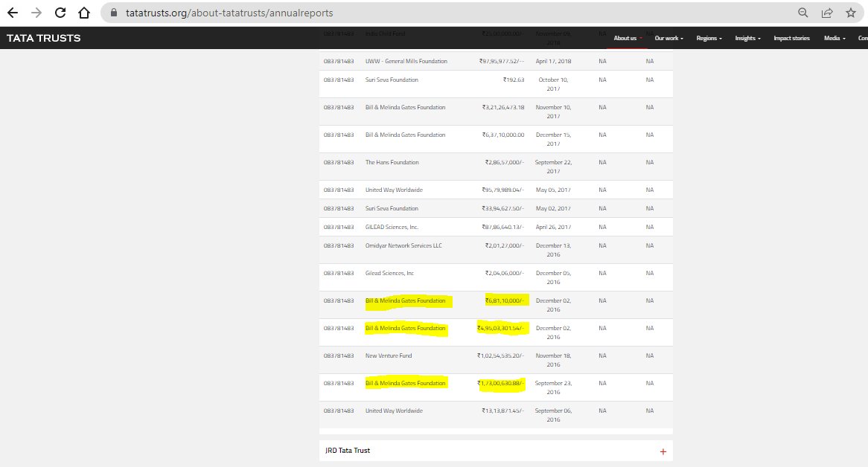
Task: Select Gates Foundation dated December 15, 2017
Action: [x=405, y=135]
